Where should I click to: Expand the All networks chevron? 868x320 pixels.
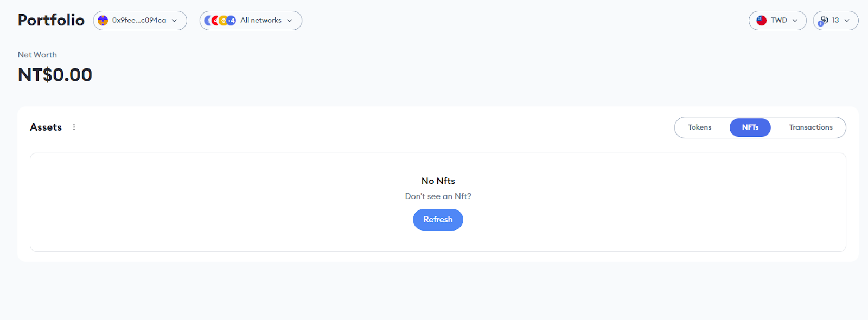tap(289, 21)
